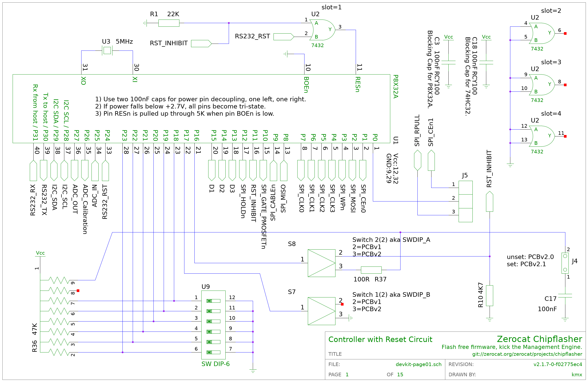Click the 'Switch 1(2) aka SWDIP_B' note
The width and height of the screenshot is (588, 382).
coord(391,294)
